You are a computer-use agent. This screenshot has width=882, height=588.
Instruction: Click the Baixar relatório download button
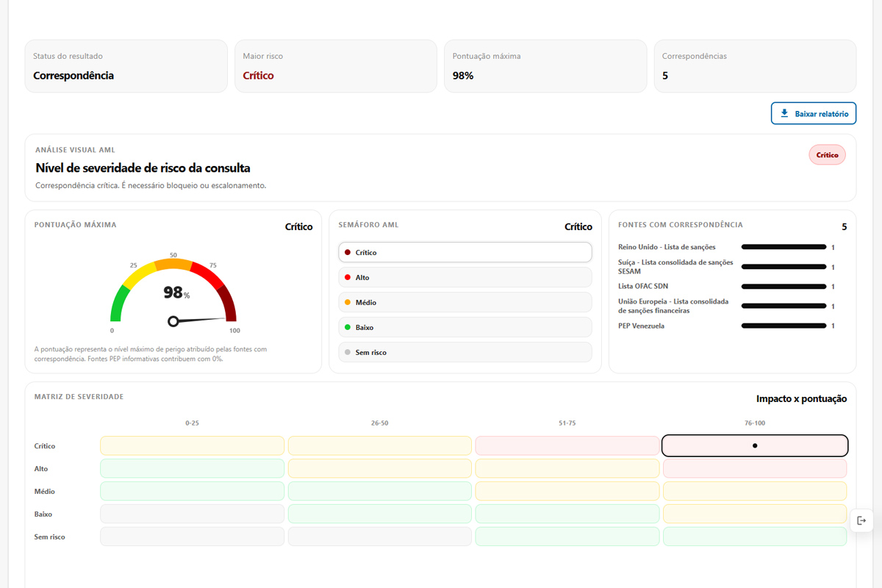point(814,114)
